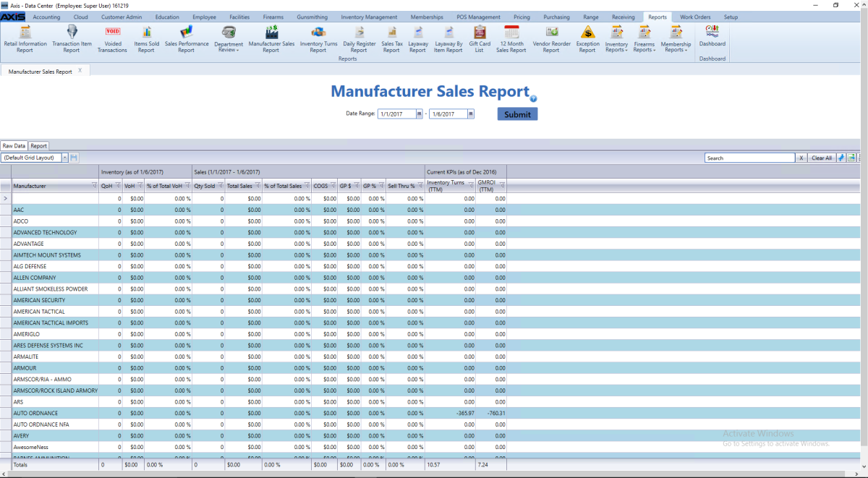Open the Manufacturer Sales Report ribbon icon
868x478 pixels.
point(271,38)
